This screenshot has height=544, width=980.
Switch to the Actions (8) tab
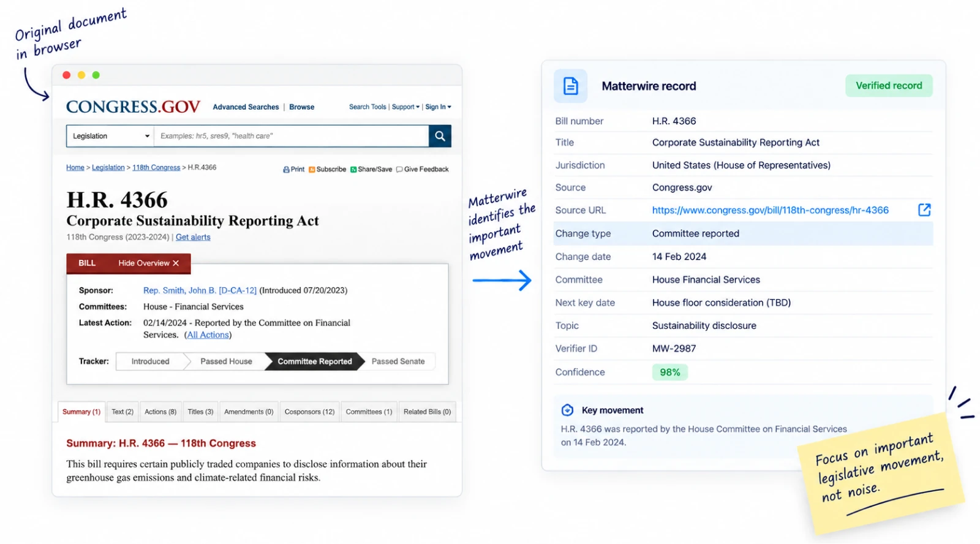click(160, 412)
